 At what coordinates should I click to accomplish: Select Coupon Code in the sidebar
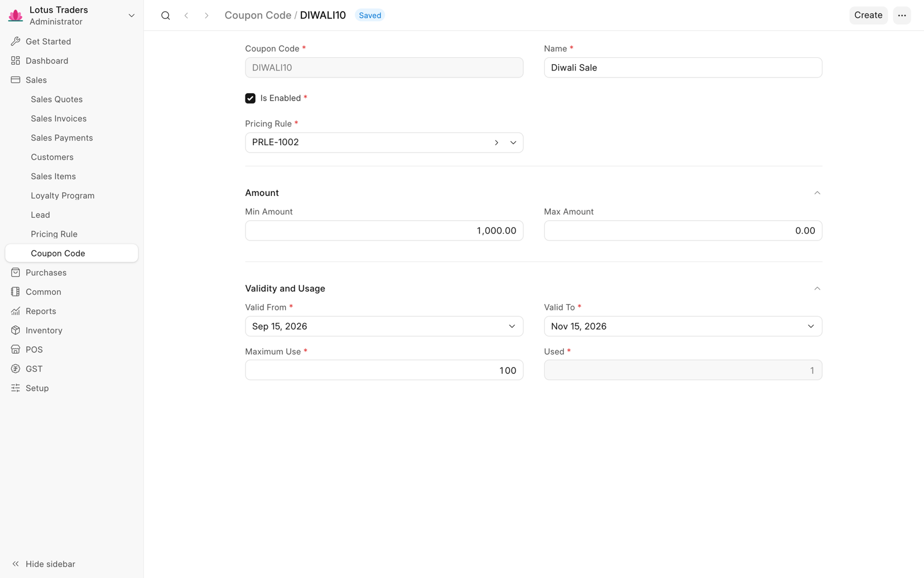(x=72, y=253)
